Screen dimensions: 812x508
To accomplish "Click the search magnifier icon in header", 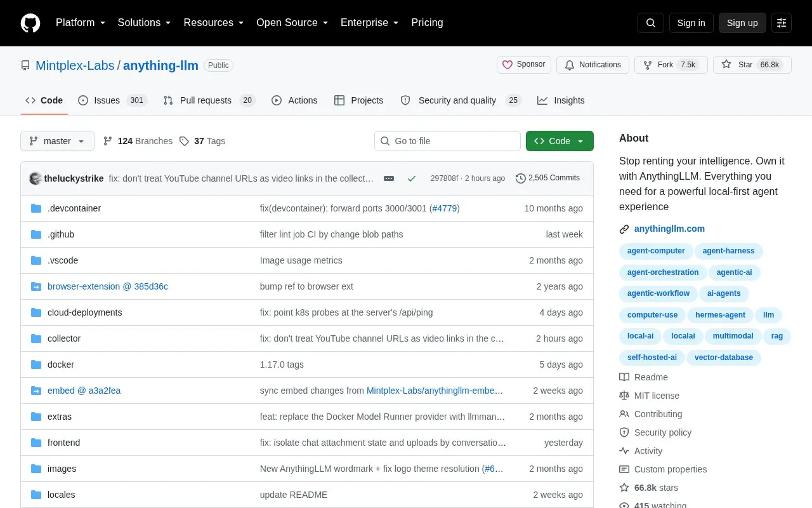I will (x=651, y=23).
